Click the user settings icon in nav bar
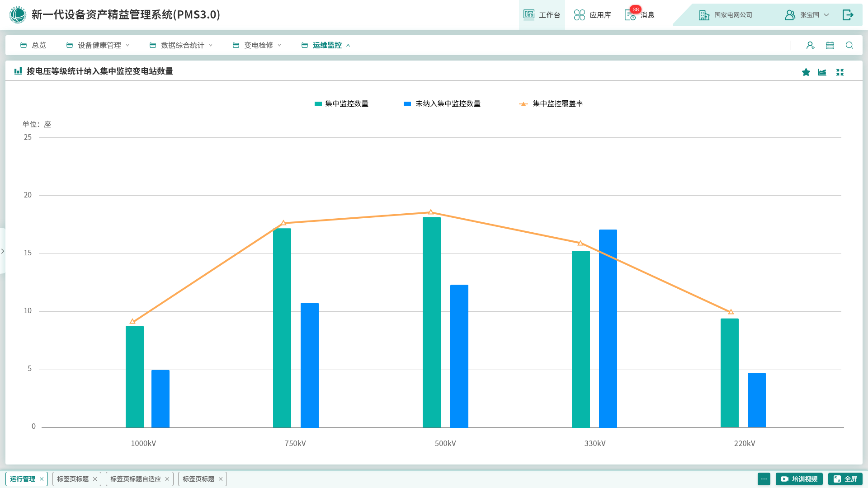The height and width of the screenshot is (488, 868). pos(810,45)
